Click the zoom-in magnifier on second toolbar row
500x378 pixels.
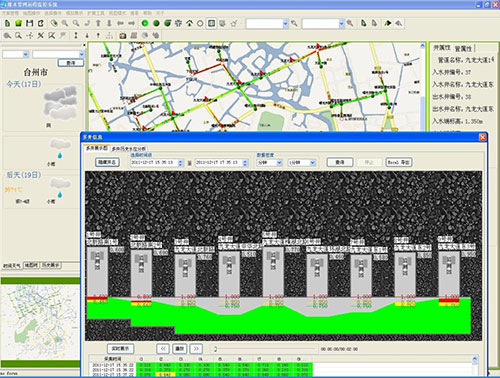tap(7, 35)
